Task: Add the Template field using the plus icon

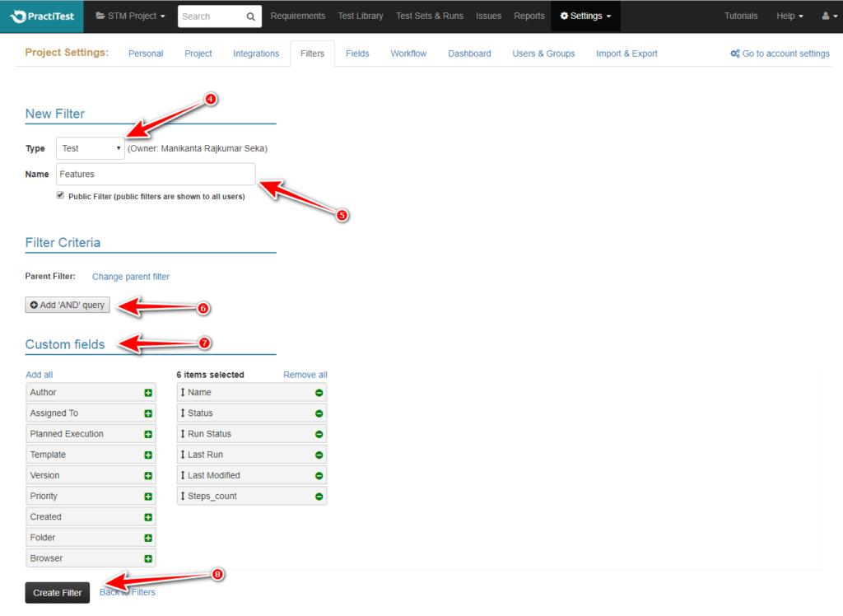Action: point(150,454)
